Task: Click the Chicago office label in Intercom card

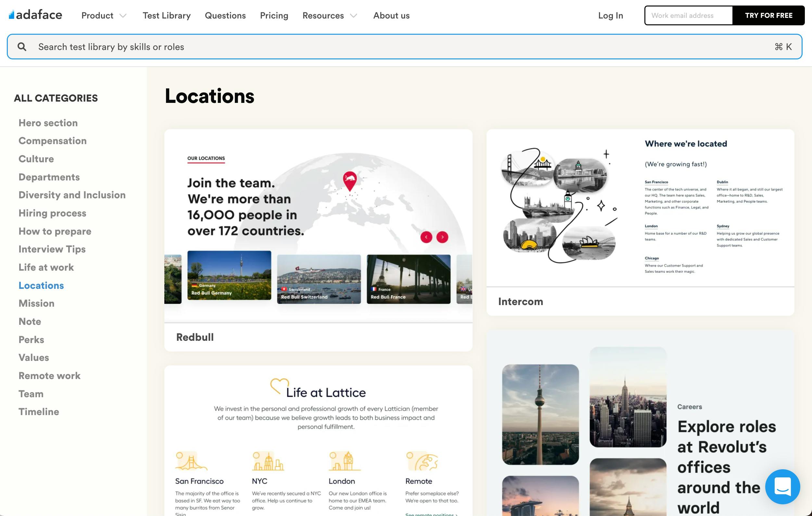Action: pyautogui.click(x=652, y=258)
